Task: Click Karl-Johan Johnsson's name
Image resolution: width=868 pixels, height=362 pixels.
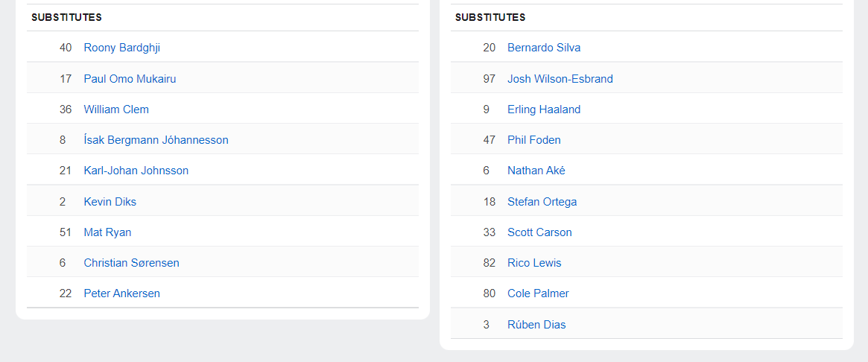Action: (136, 171)
